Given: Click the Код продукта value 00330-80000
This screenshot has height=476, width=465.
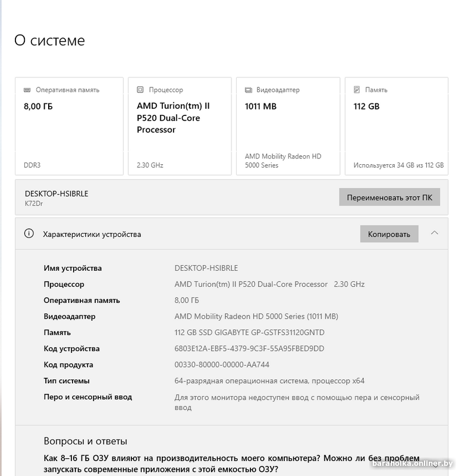Looking at the screenshot, I should pyautogui.click(x=222, y=365).
